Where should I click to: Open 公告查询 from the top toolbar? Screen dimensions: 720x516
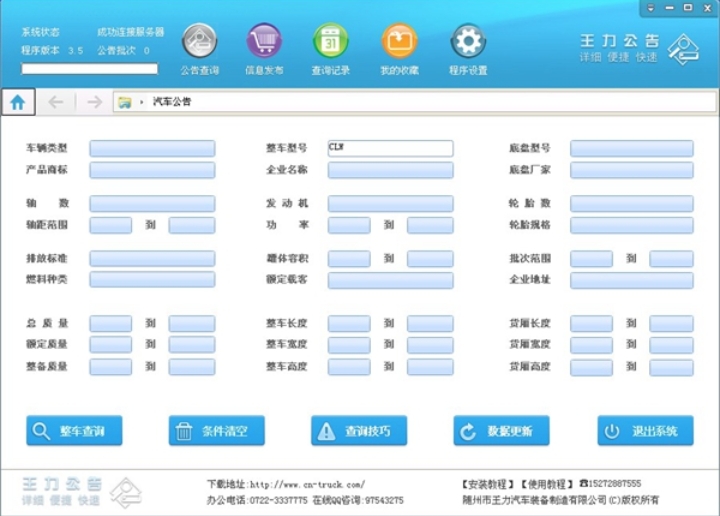pyautogui.click(x=199, y=42)
